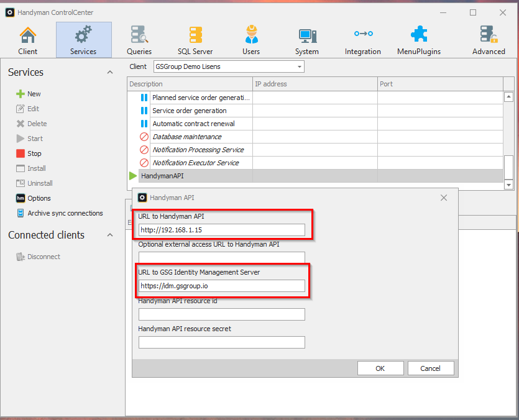
Task: Click URL to GSG Identity Management Server field
Action: 222,286
